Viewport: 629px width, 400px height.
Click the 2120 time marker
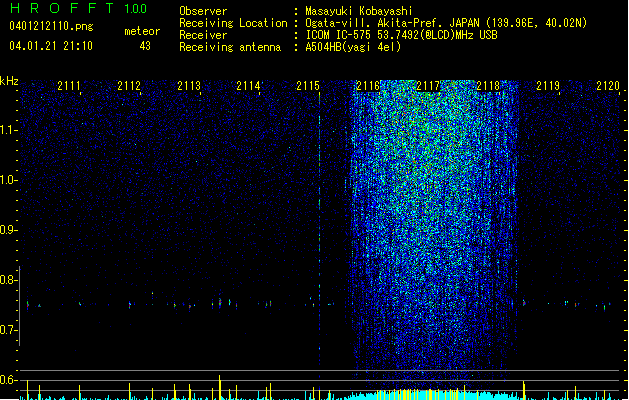click(x=608, y=86)
